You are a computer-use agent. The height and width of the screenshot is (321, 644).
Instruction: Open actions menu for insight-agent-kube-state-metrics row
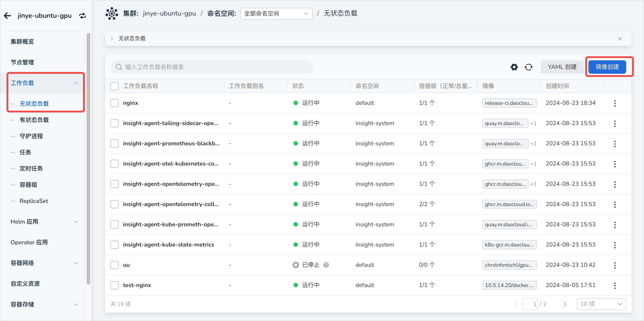(615, 245)
